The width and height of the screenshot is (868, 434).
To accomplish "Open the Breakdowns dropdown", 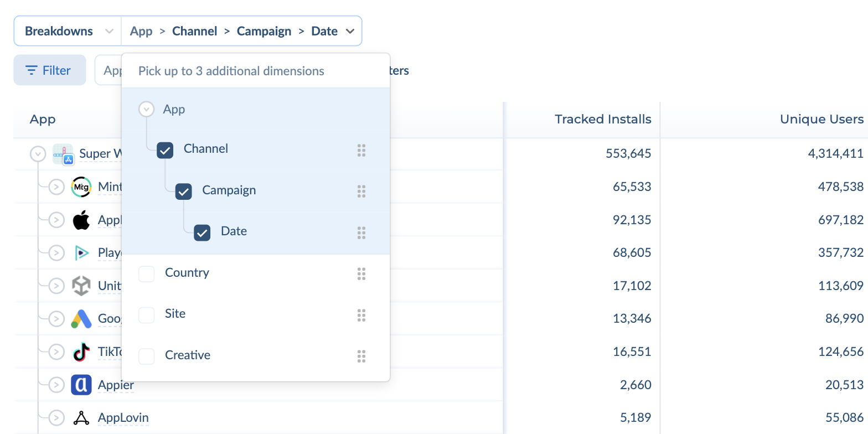I will click(x=68, y=31).
